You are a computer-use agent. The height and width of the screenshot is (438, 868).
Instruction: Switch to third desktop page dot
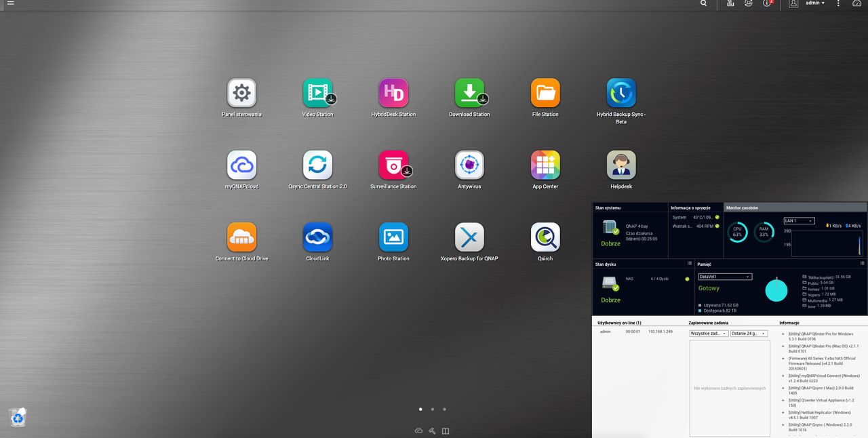444,409
